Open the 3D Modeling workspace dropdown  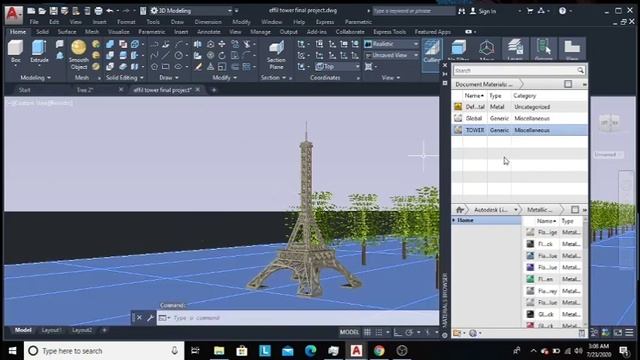coord(191,11)
